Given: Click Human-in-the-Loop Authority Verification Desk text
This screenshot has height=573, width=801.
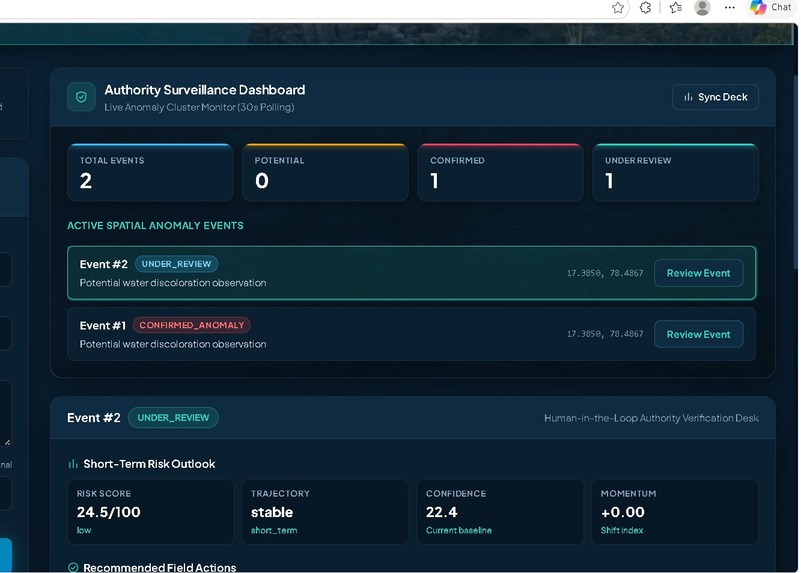Looking at the screenshot, I should (x=651, y=418).
